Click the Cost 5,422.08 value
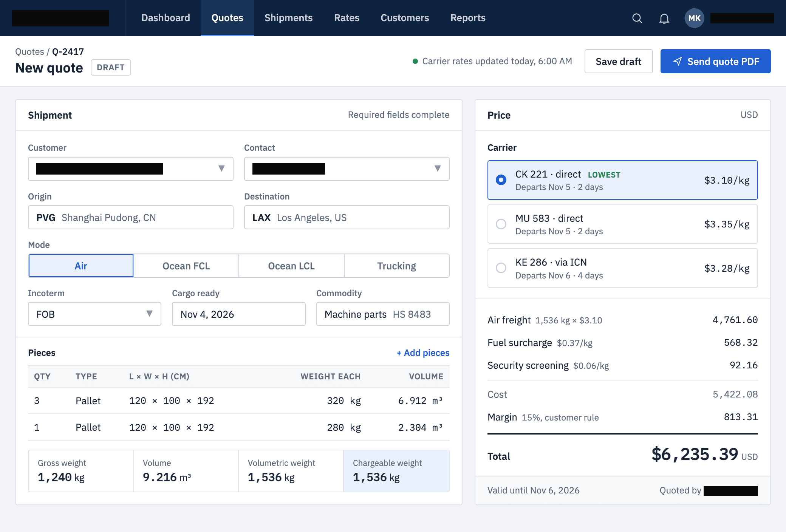786x532 pixels. point(735,394)
